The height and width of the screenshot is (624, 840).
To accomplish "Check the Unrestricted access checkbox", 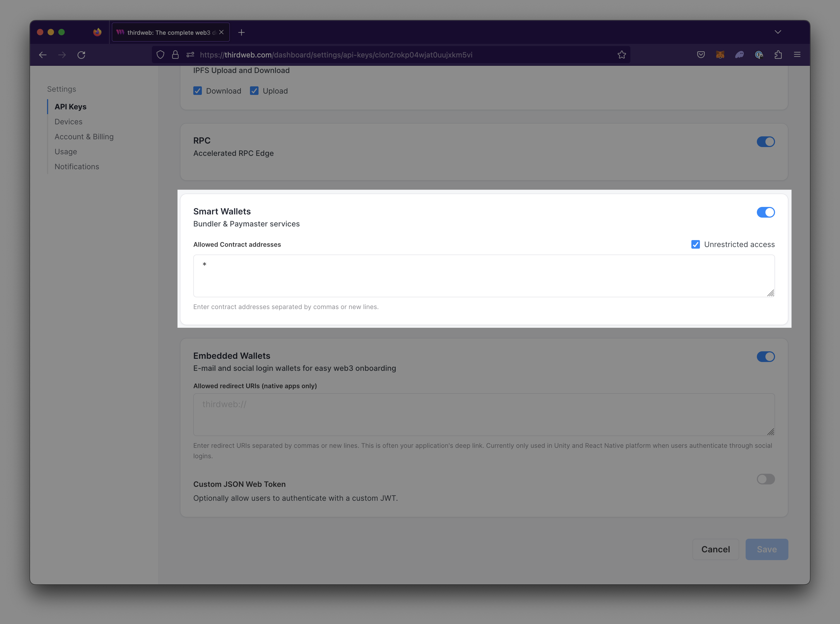I will 696,244.
